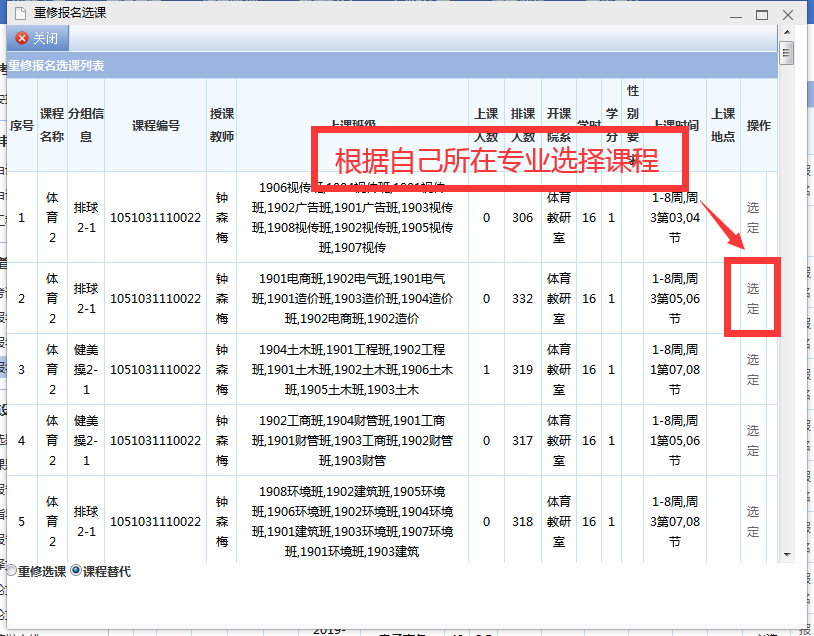
Task: Select the 课程替代 radio button
Action: pos(76,571)
